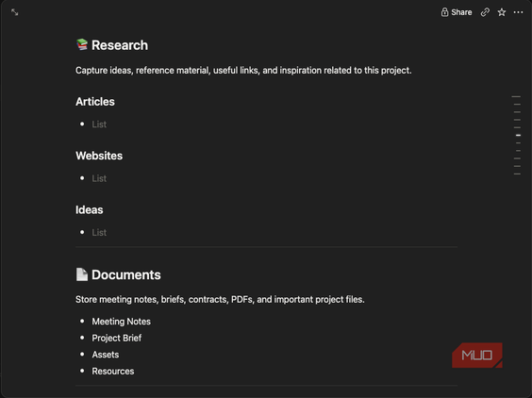The image size is (532, 398).
Task: Click the Project Brief bullet item
Action: tap(116, 338)
